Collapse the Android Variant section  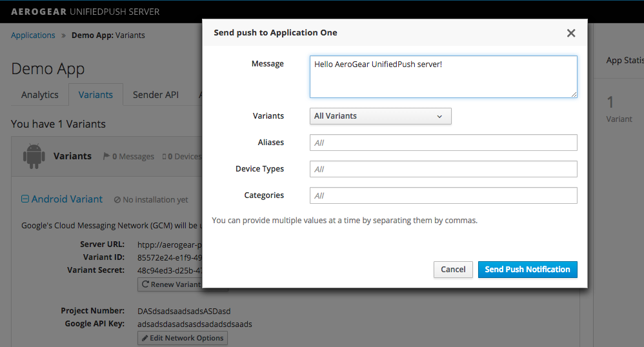pyautogui.click(x=25, y=199)
